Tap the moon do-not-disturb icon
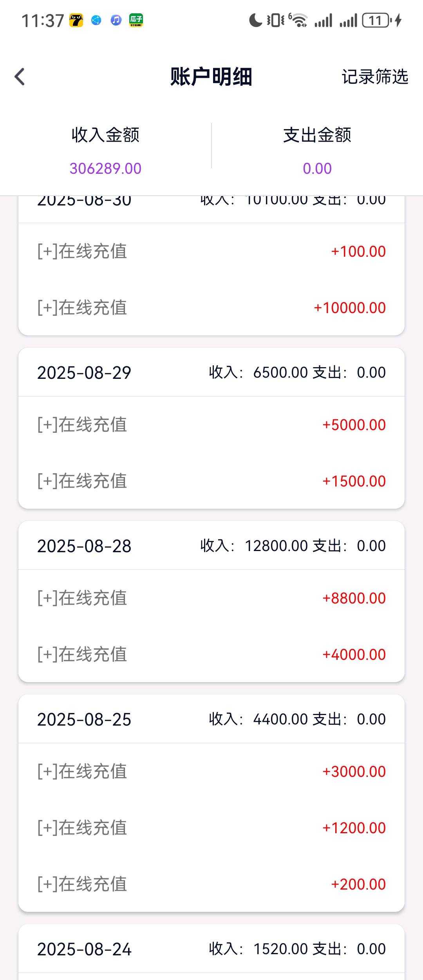 255,20
